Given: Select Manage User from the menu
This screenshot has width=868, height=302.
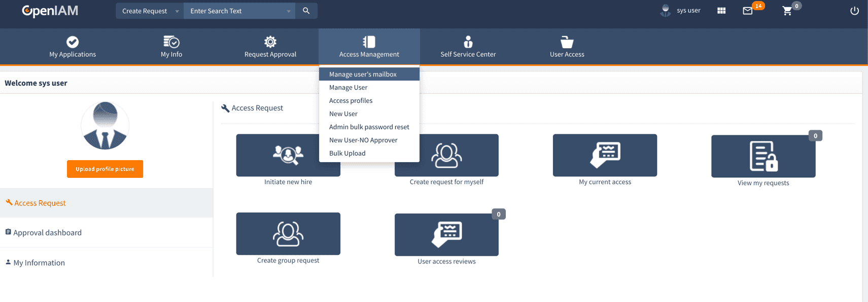Looking at the screenshot, I should [x=348, y=88].
